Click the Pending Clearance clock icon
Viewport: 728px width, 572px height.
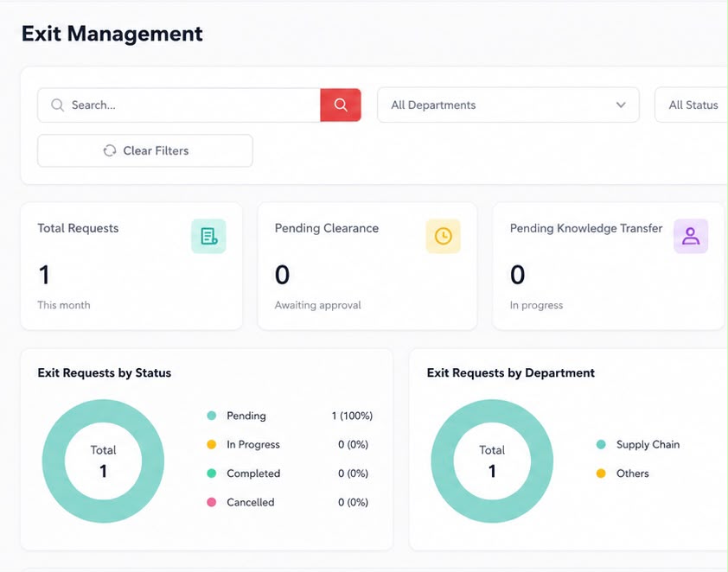(443, 236)
